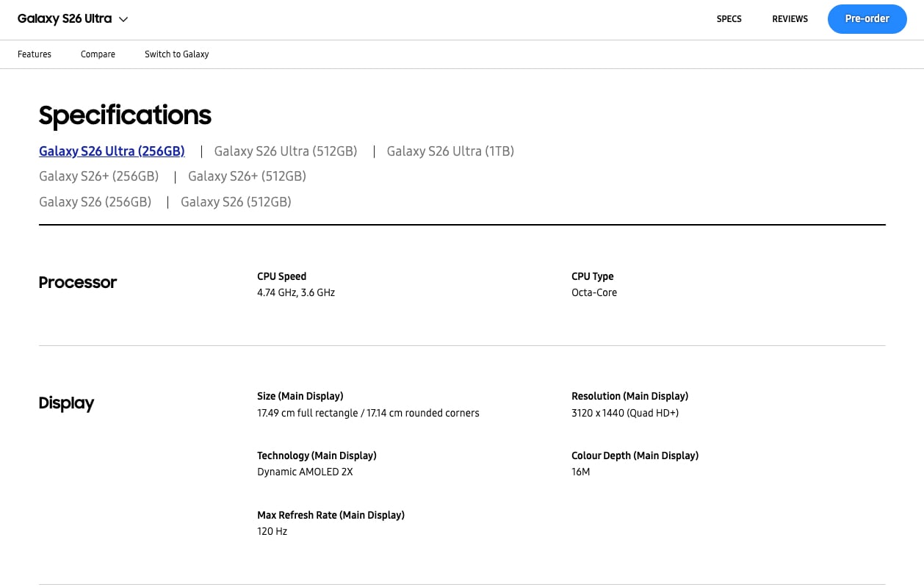Open the Features sub-navigation link
The height and width of the screenshot is (587, 924).
[35, 54]
